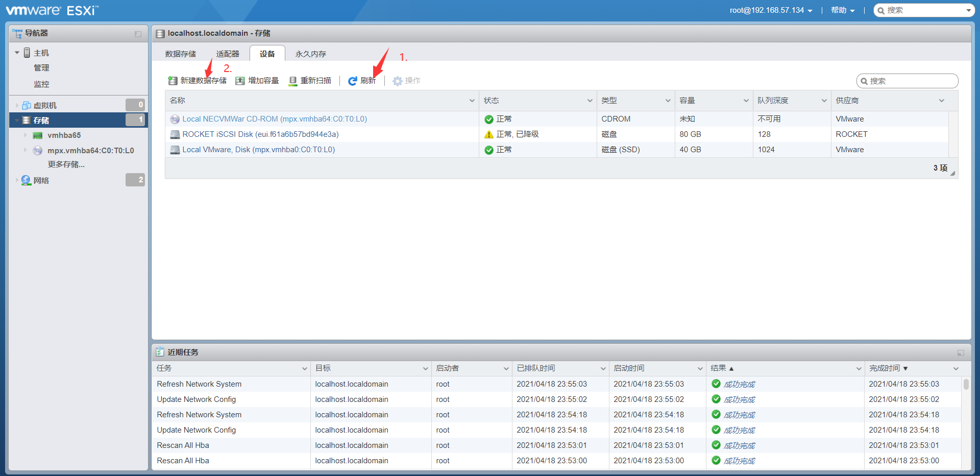Open the 永久内存 tab
The image size is (980, 476).
tap(310, 53)
